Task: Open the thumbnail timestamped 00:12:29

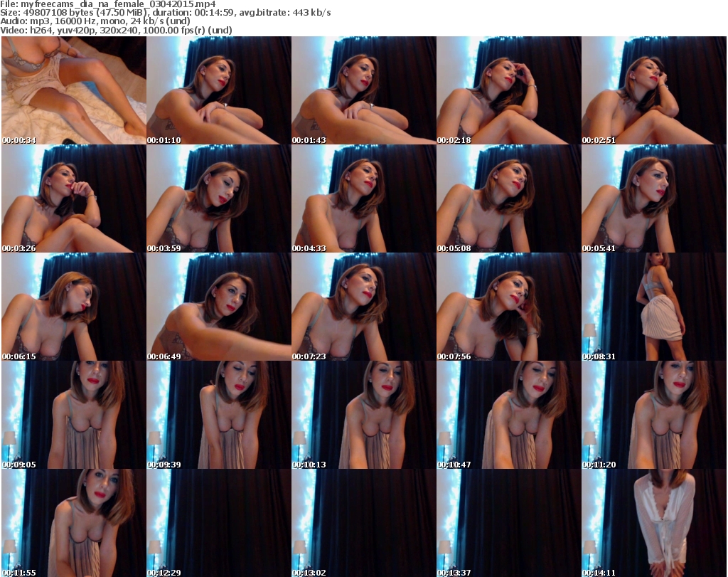Action: [x=218, y=523]
